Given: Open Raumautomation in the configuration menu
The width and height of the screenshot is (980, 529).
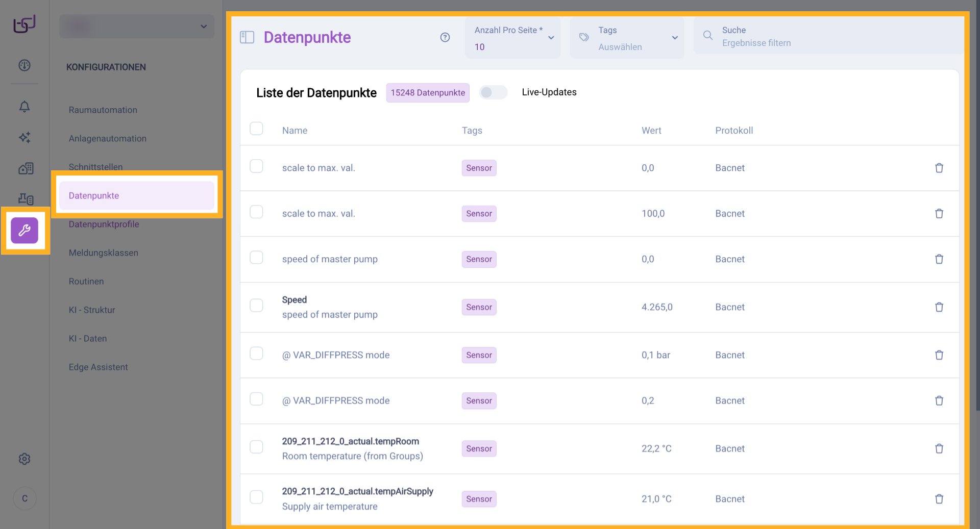Looking at the screenshot, I should (x=103, y=110).
